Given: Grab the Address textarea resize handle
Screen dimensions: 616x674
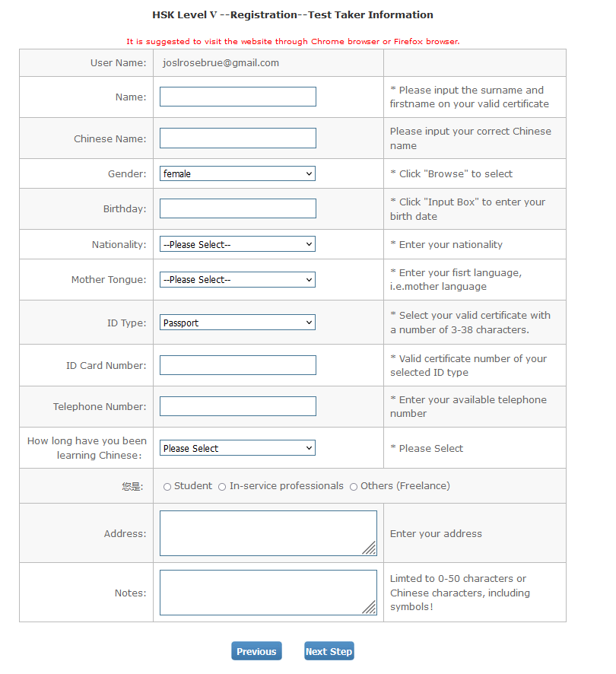Looking at the screenshot, I should click(370, 548).
